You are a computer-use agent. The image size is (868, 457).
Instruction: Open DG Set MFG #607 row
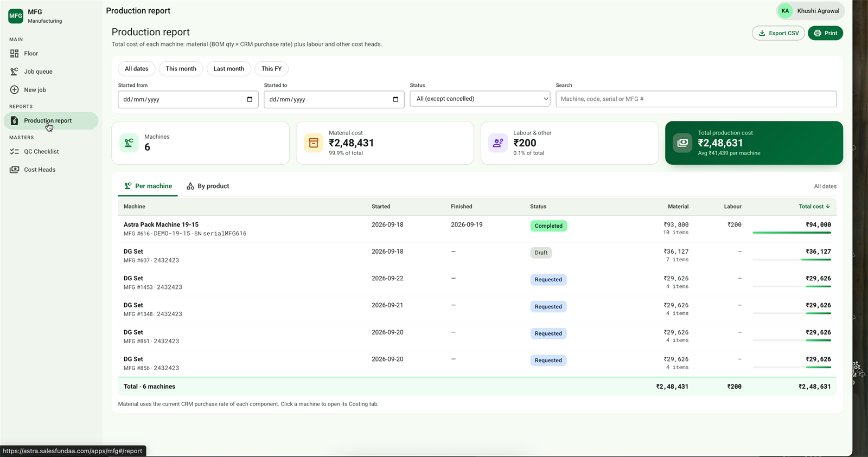(x=477, y=256)
